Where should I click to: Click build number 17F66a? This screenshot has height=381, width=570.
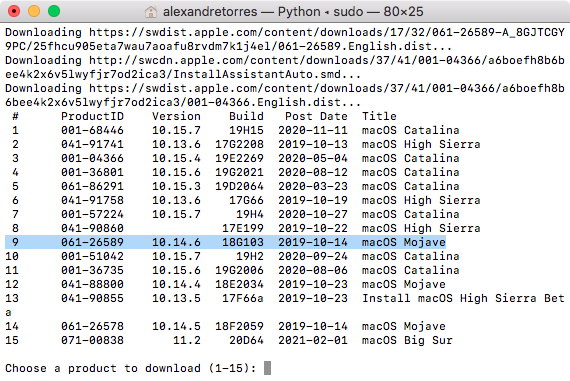coord(243,298)
